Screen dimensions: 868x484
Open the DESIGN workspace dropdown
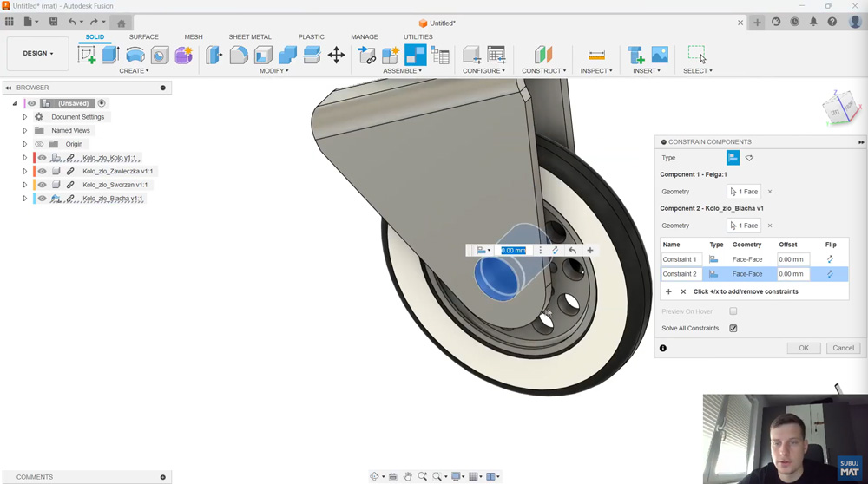37,54
